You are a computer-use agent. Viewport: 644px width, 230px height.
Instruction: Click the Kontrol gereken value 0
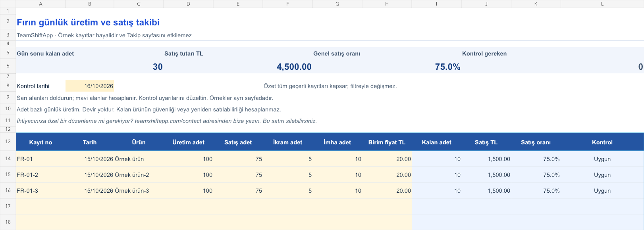(640, 67)
